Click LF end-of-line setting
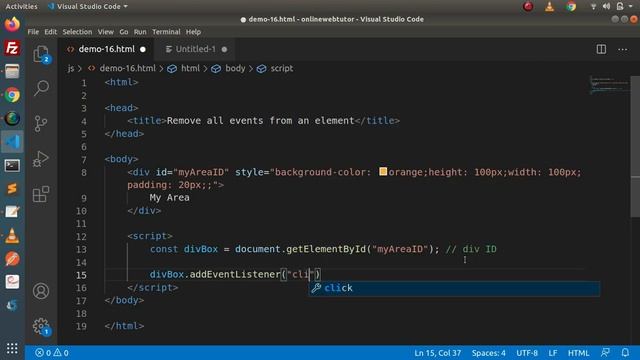Screen dimensions: 640x360 pos(553,353)
